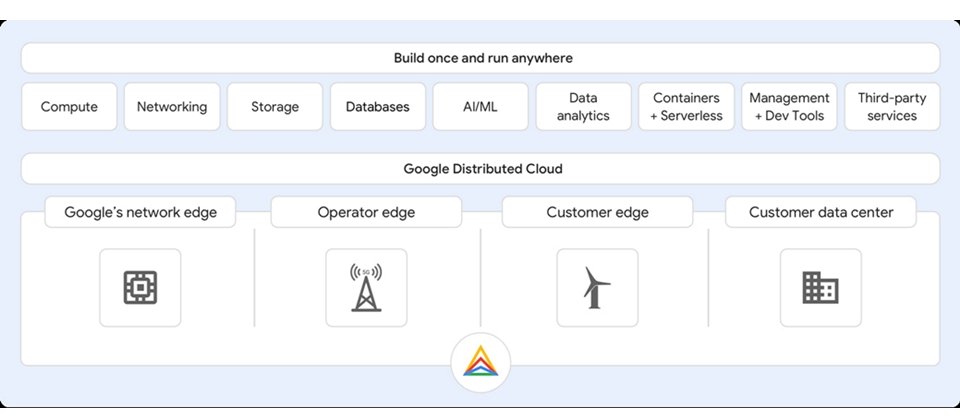Click the Google Anthos logo at bottom
Screen dimensions: 960x420
pyautogui.click(x=481, y=361)
